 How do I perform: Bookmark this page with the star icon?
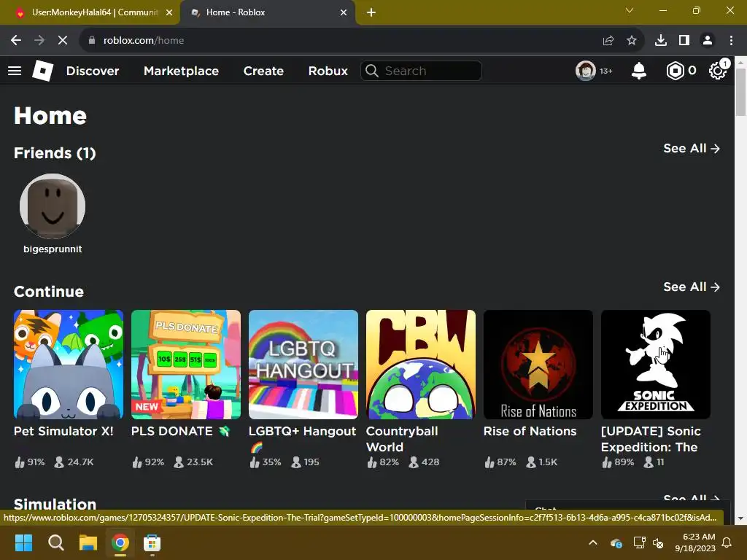pos(632,41)
